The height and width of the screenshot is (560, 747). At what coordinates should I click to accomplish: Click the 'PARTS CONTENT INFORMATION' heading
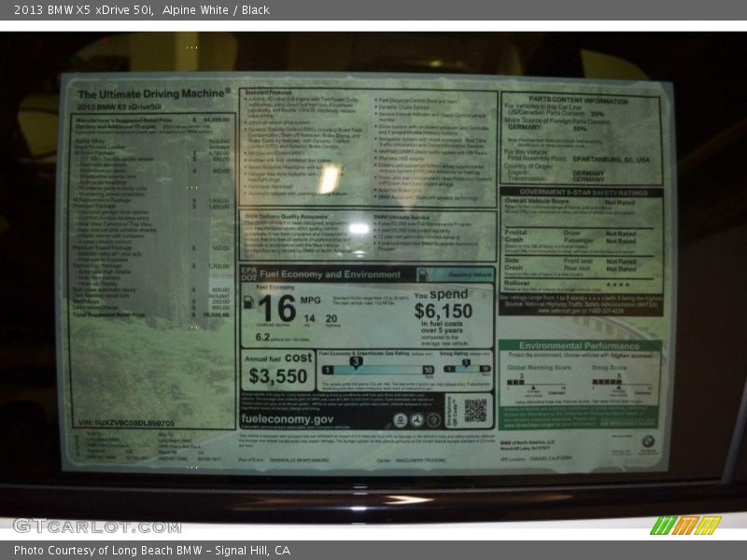click(578, 101)
